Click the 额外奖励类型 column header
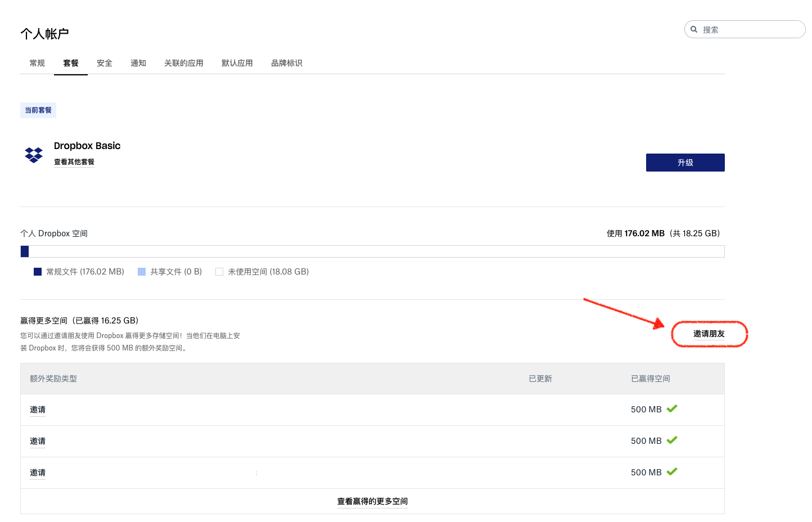 point(53,379)
